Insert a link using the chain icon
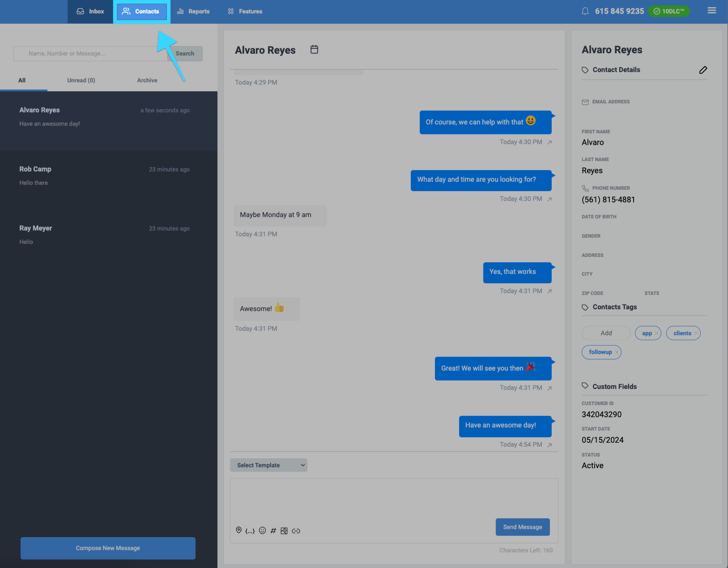 (x=296, y=531)
